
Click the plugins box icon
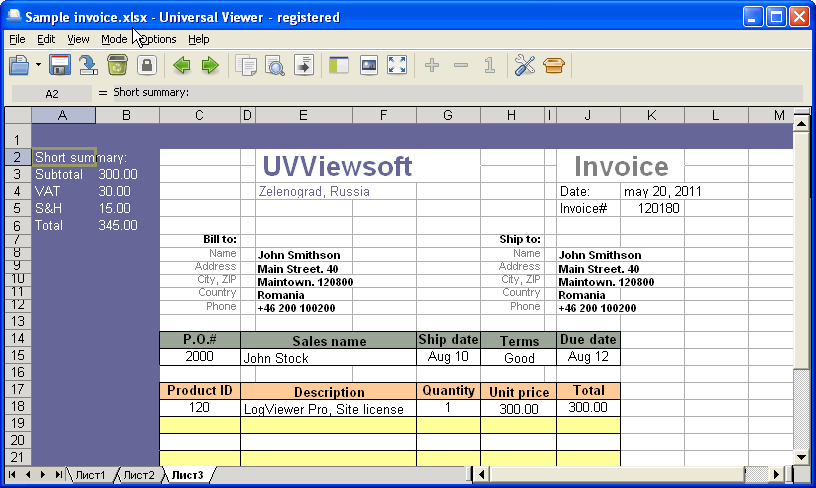(x=554, y=66)
